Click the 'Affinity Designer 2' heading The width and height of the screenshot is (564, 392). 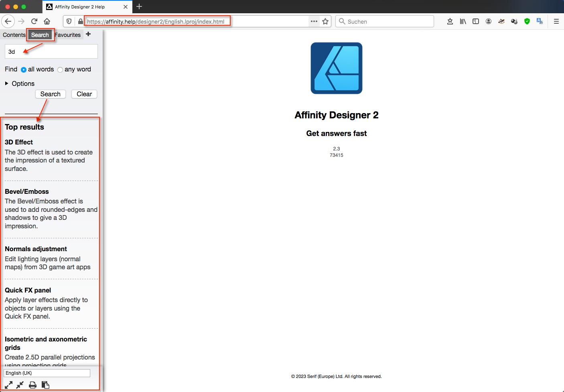(337, 115)
